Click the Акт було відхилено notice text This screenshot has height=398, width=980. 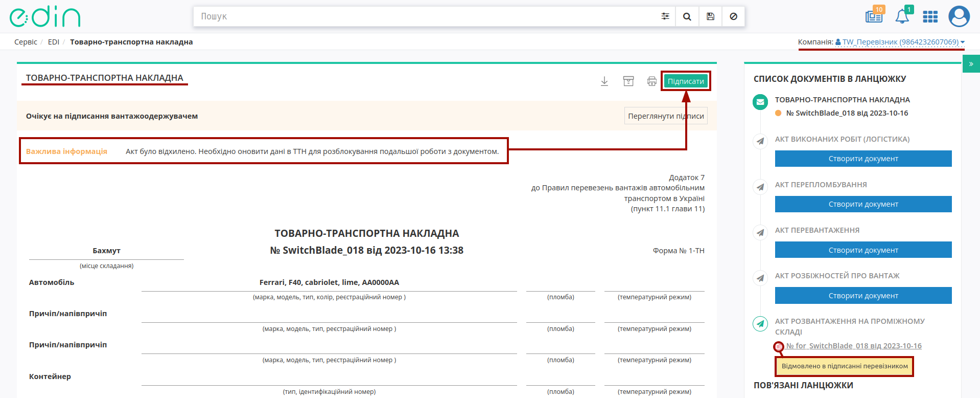312,151
